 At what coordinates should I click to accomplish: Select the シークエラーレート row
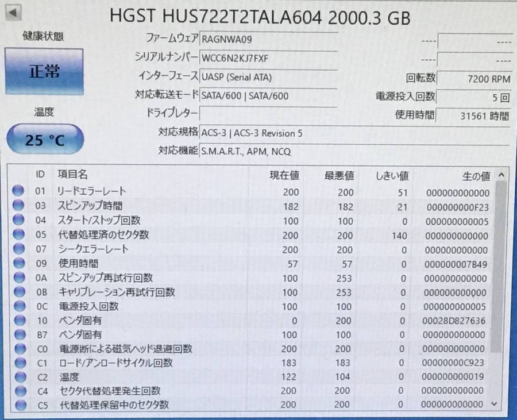click(x=251, y=249)
